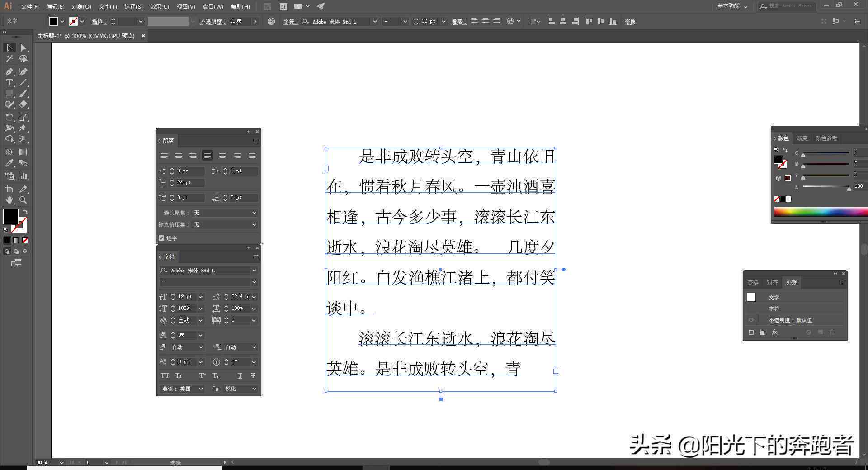Select the Rotate tool
The width and height of the screenshot is (868, 470).
tap(9, 117)
